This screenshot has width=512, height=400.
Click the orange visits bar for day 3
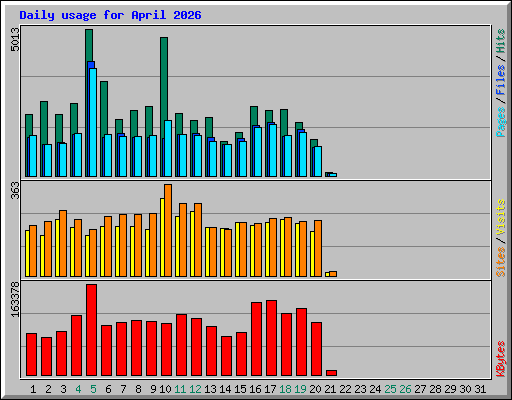pos(63,243)
